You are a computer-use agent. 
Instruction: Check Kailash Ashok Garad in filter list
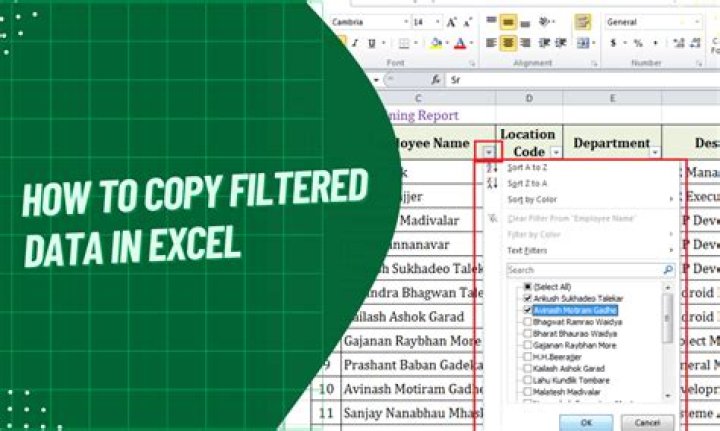pos(528,369)
